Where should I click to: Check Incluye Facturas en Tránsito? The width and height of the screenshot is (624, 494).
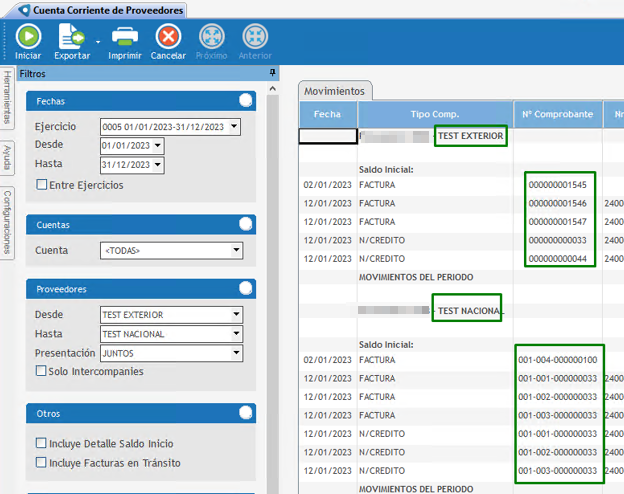41,463
